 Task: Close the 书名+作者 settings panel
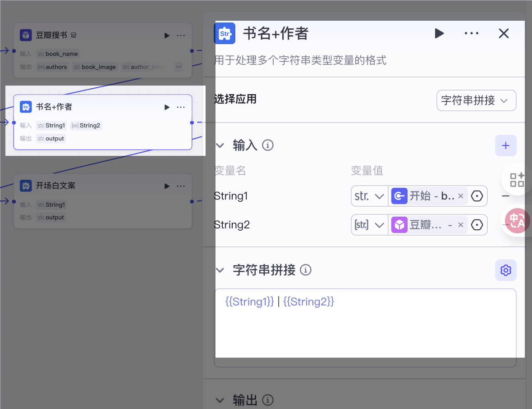(504, 33)
